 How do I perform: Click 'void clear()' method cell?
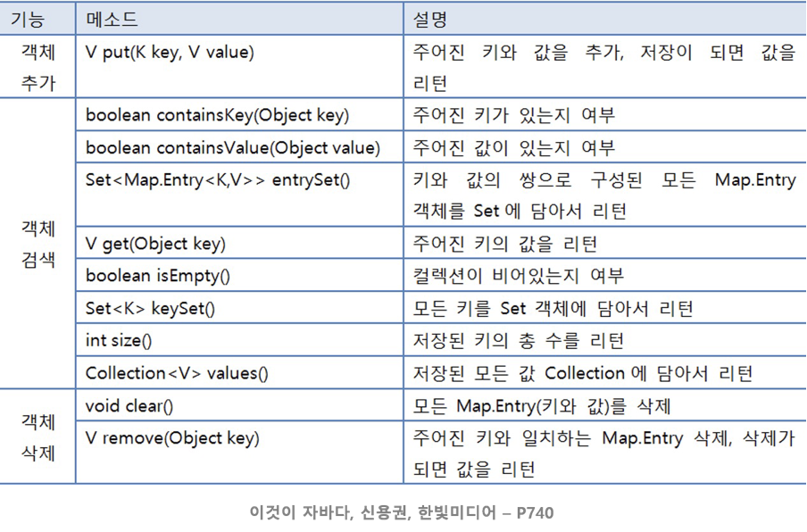[x=239, y=405]
